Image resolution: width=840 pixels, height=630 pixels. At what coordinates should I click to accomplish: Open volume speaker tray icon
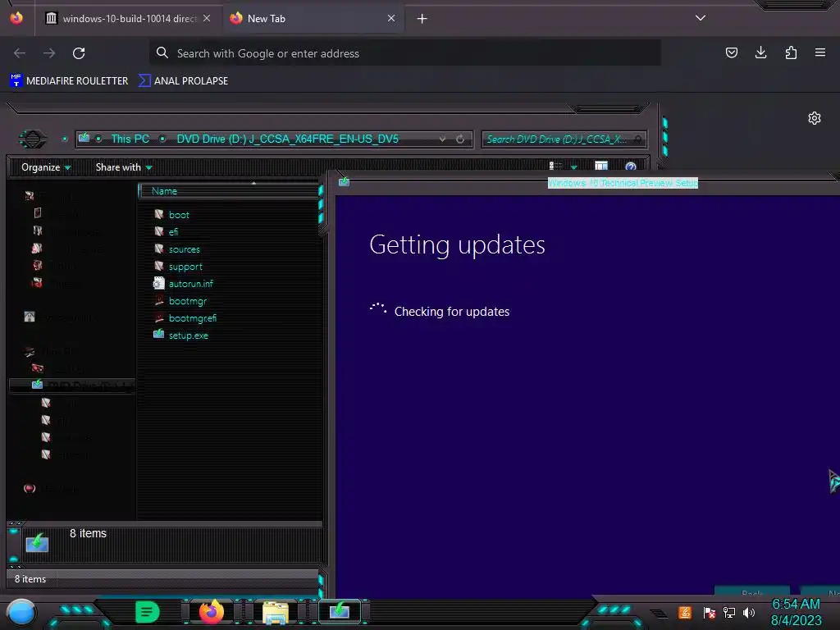pyautogui.click(x=748, y=612)
